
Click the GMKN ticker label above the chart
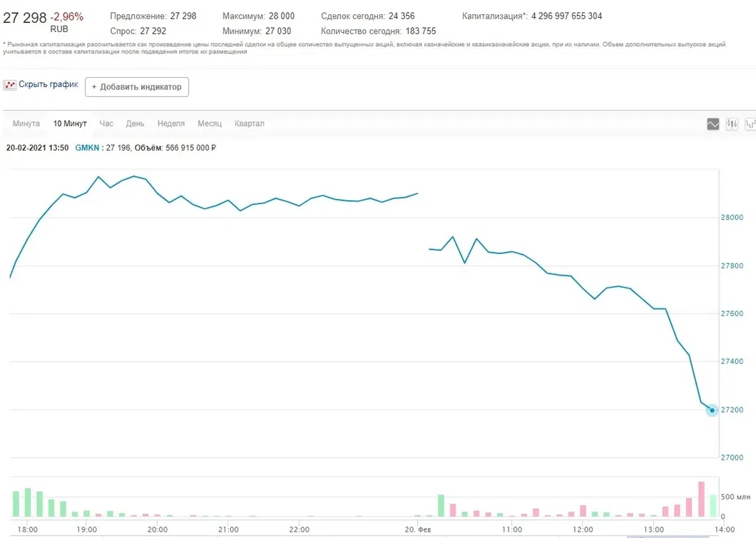point(87,148)
